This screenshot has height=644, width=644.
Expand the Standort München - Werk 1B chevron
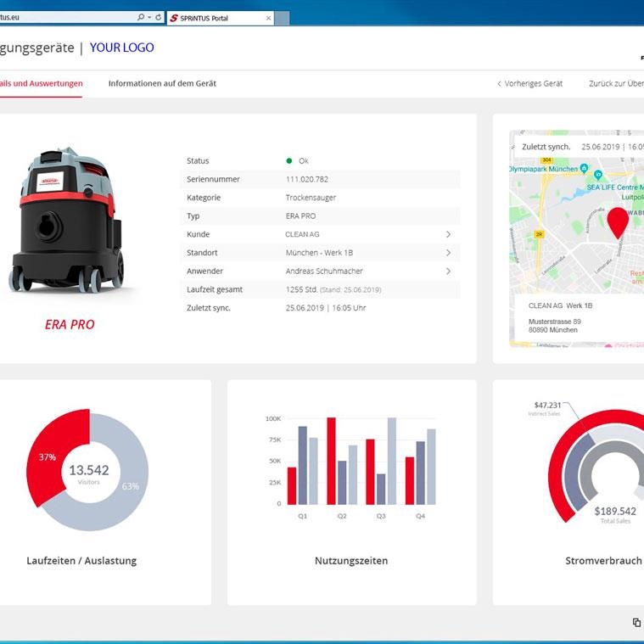448,253
